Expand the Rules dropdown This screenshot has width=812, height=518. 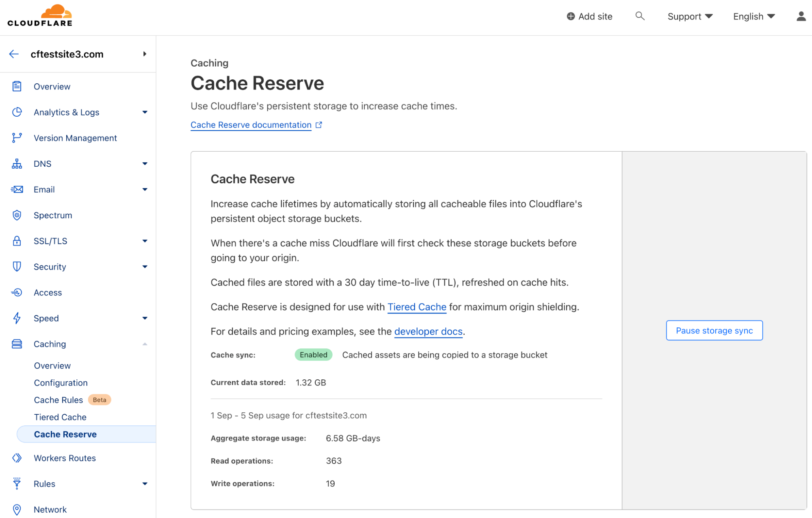click(x=145, y=483)
